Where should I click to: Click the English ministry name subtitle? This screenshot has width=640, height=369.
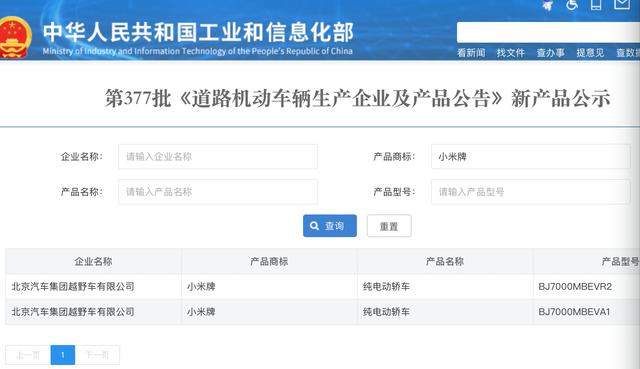pos(198,51)
